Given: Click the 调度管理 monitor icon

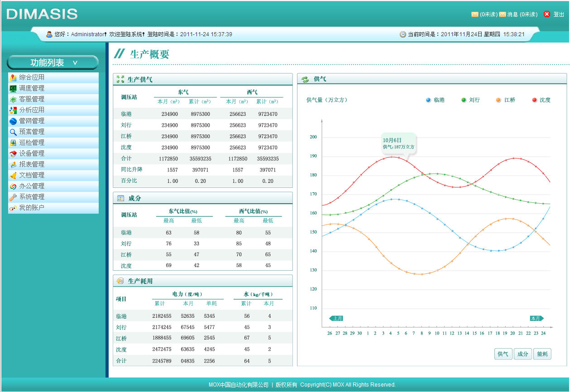Looking at the screenshot, I should (13, 88).
